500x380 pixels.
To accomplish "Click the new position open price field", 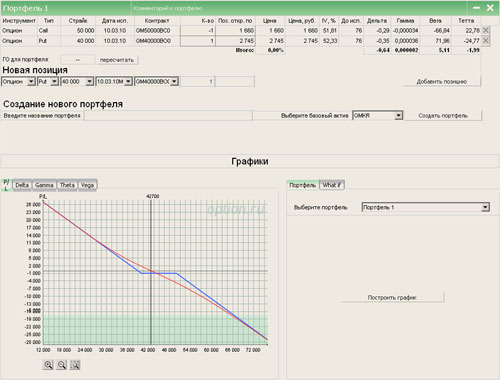I will tap(235, 82).
